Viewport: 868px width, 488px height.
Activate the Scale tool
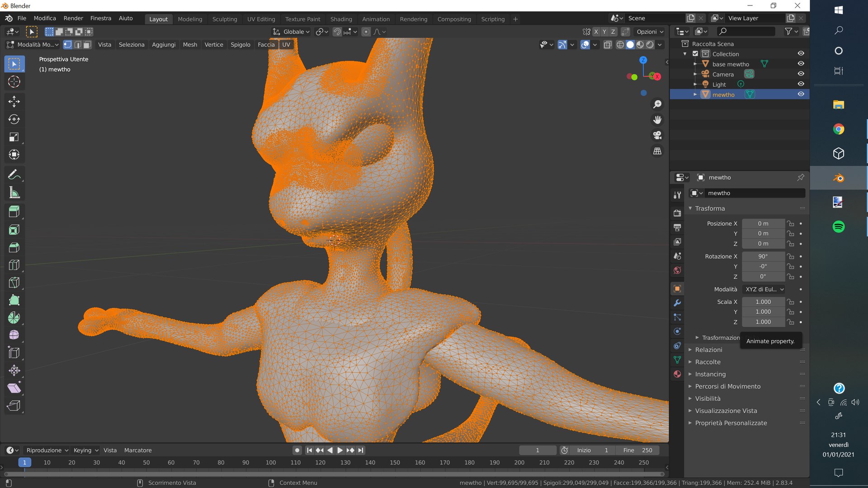click(14, 137)
